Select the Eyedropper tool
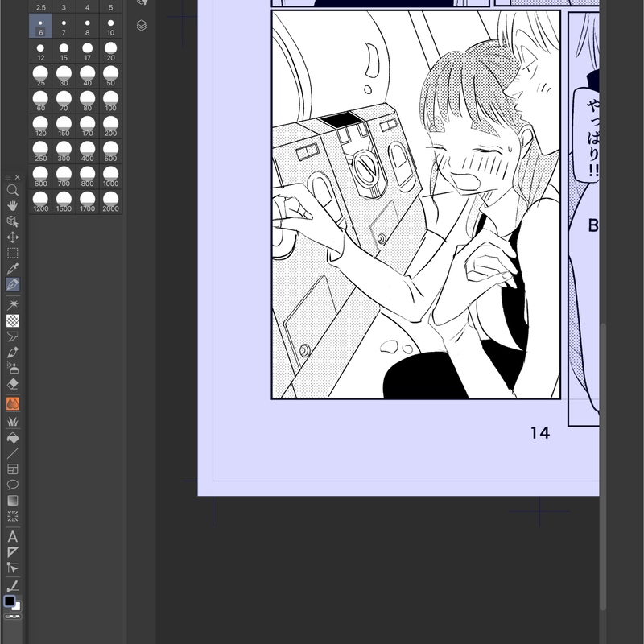Image resolution: width=644 pixels, height=644 pixels. click(13, 269)
